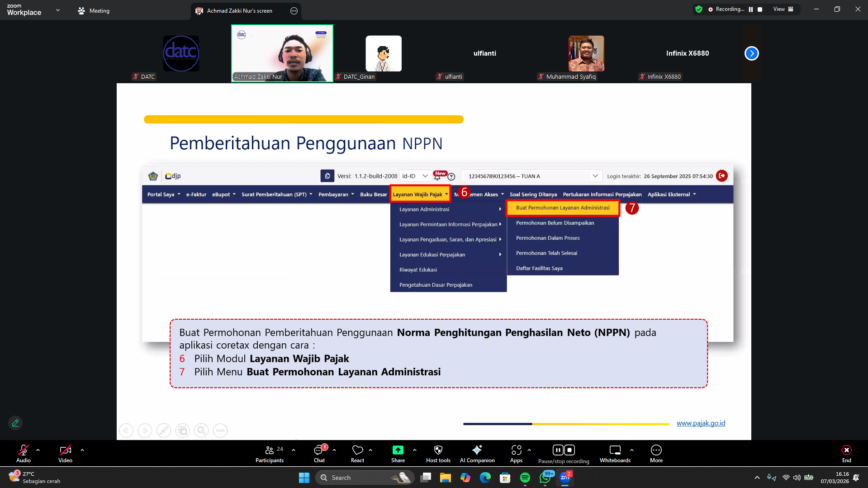Show next participants with the arrow button

click(x=751, y=53)
